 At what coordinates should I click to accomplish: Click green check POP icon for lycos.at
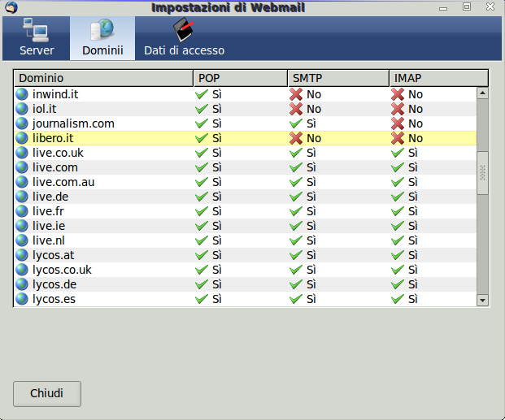click(202, 255)
